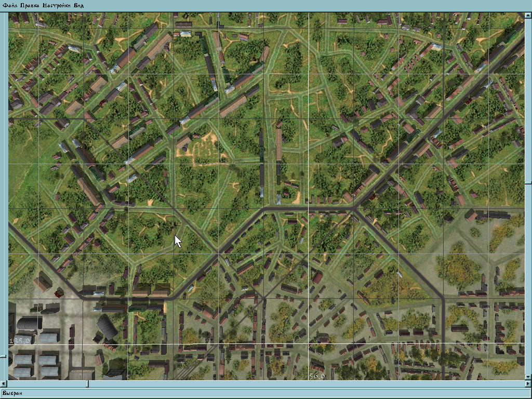
Task: Open the Файл menu
Action: click(x=10, y=5)
